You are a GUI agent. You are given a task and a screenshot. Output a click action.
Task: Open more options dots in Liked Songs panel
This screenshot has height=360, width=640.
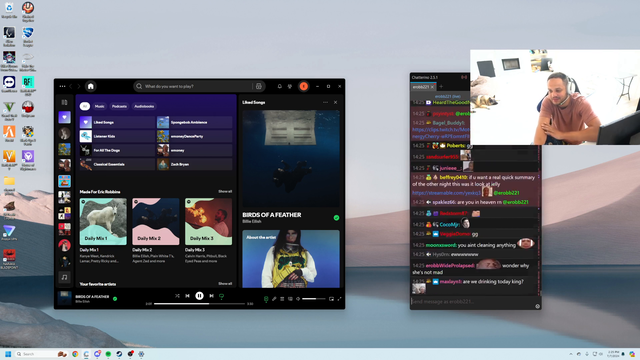coord(325,102)
